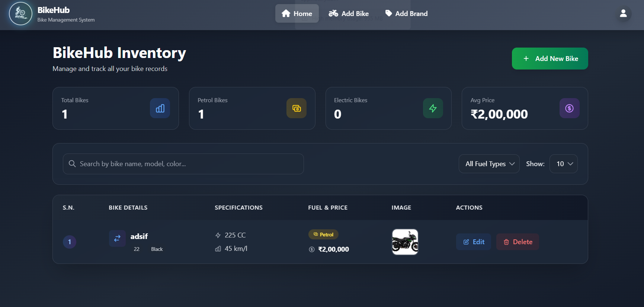Click the swap arrows icon beside adsif
This screenshot has height=307, width=644.
point(117,238)
